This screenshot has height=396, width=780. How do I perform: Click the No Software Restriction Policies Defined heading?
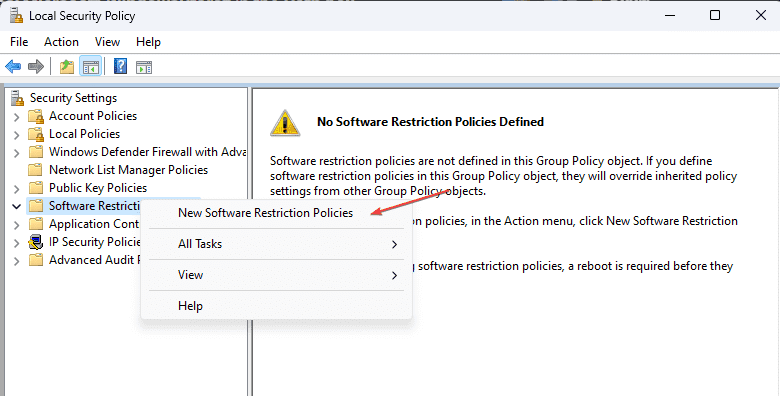[430, 122]
